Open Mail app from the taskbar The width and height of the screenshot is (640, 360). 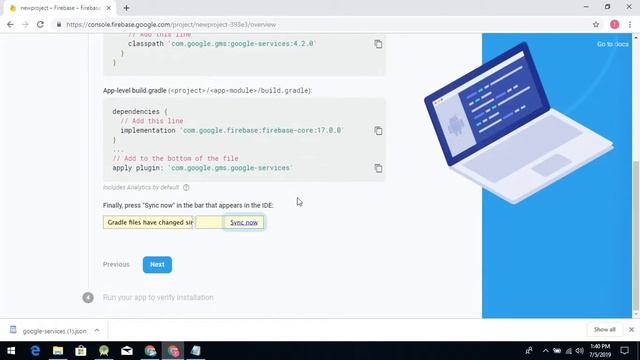pos(127,351)
